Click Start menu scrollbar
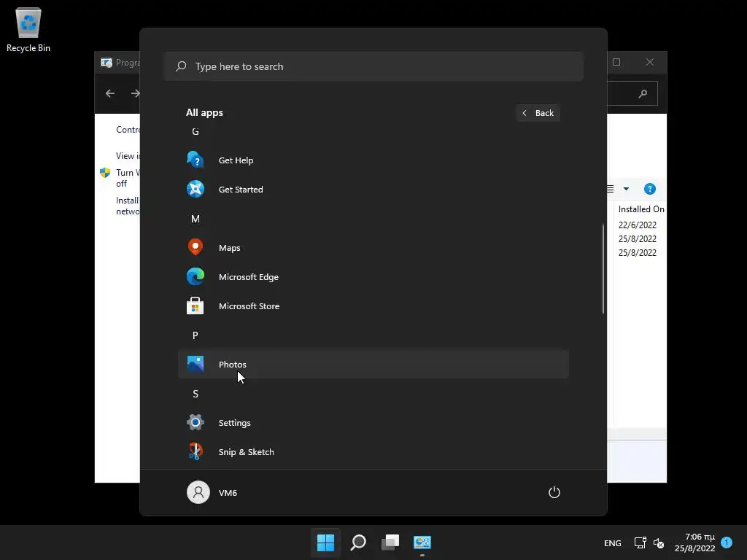Viewport: 747px width, 560px height. tap(603, 268)
